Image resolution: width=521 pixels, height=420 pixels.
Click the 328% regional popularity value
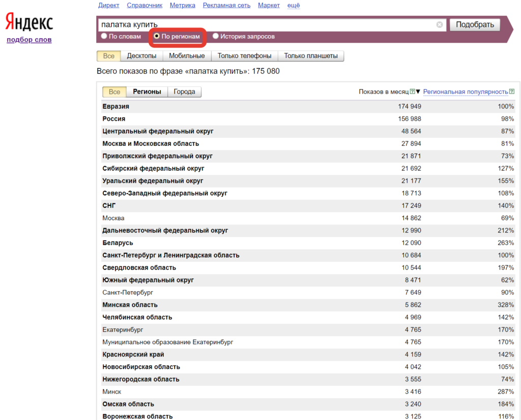click(x=506, y=305)
